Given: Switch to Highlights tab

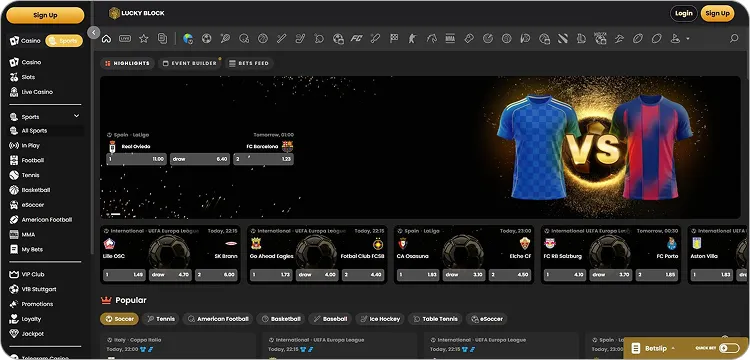Looking at the screenshot, I should pyautogui.click(x=127, y=63).
